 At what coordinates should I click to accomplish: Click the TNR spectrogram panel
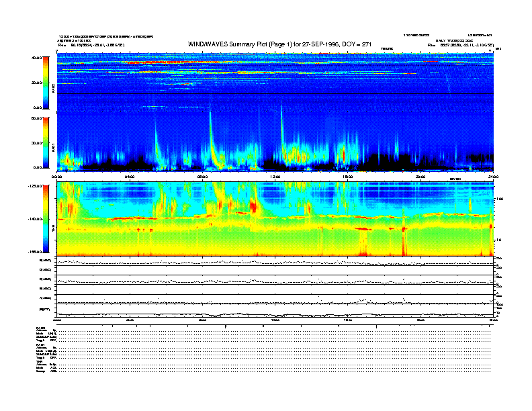click(275, 219)
